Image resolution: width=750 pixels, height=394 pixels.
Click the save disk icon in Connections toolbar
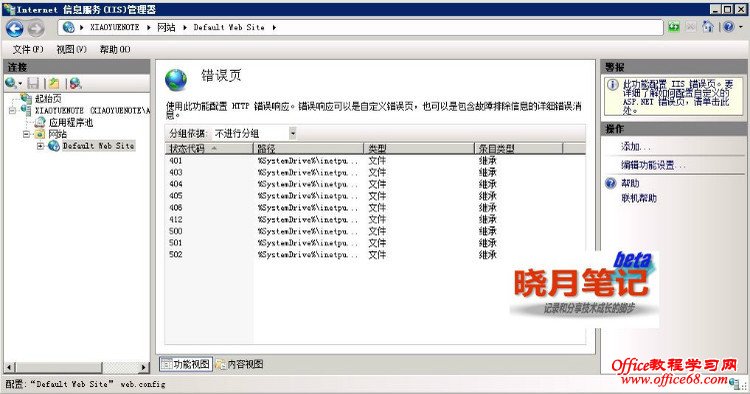pos(33,84)
